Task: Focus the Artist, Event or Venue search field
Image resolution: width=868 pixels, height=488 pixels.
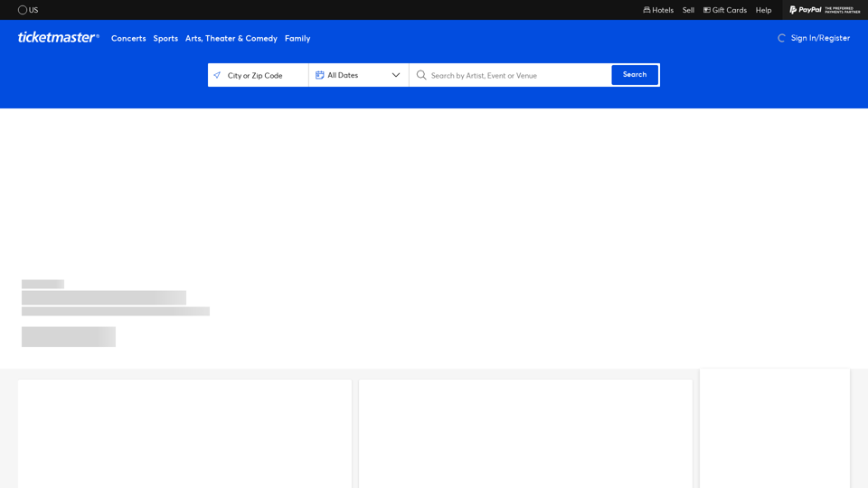Action: [510, 75]
